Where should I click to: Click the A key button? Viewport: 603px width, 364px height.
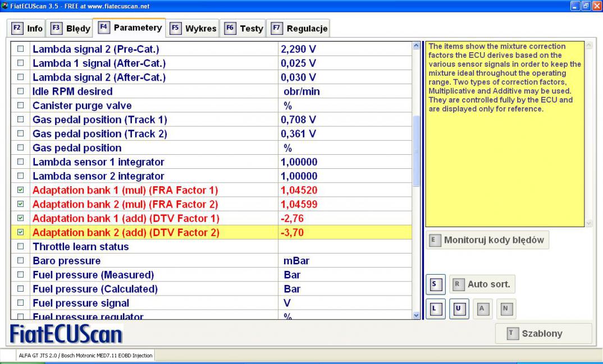pyautogui.click(x=483, y=308)
